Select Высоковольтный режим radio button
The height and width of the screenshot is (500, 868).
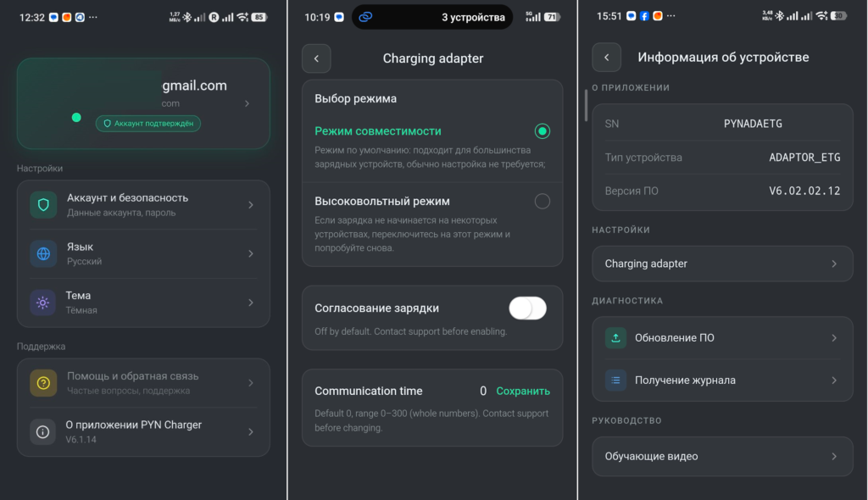point(542,201)
